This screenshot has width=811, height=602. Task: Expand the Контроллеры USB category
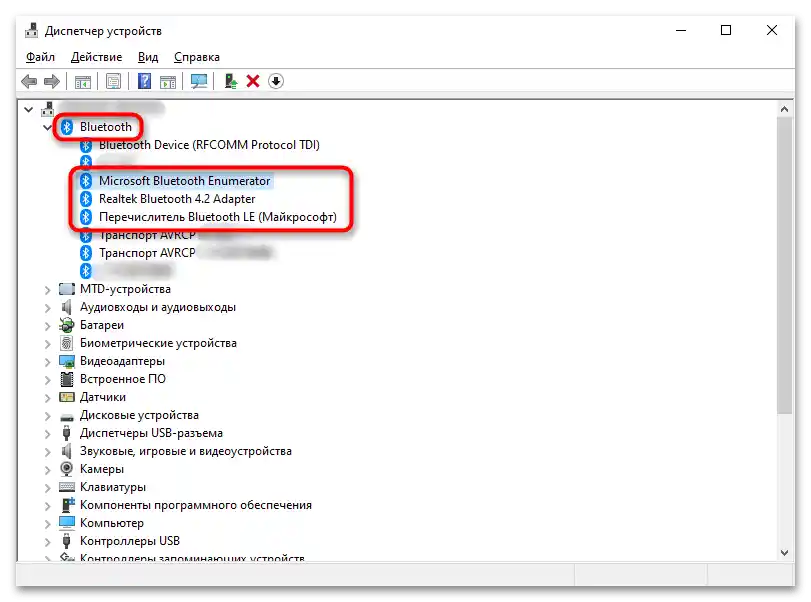coord(48,542)
